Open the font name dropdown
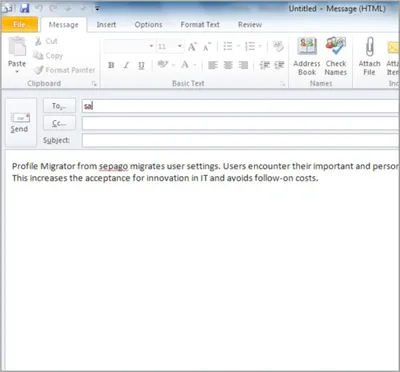The width and height of the screenshot is (400, 372). pos(151,46)
